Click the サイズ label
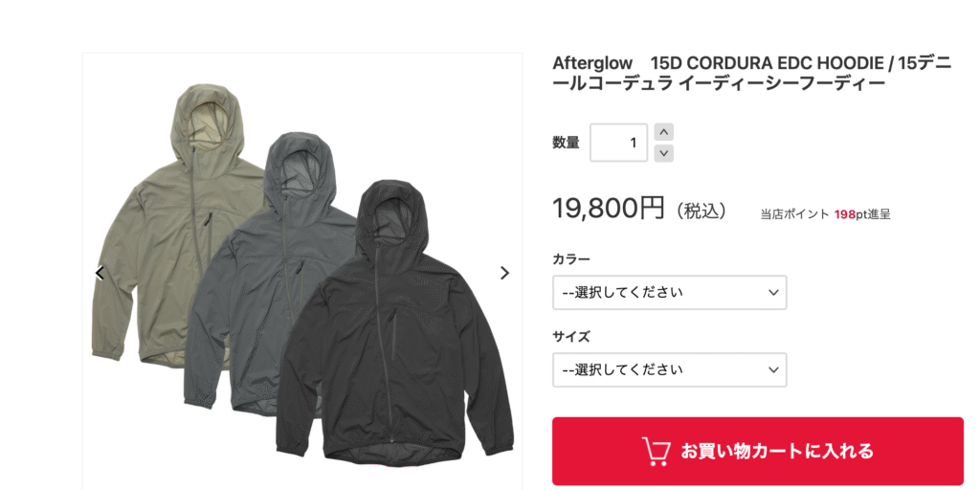Image resolution: width=980 pixels, height=490 pixels. tap(571, 337)
